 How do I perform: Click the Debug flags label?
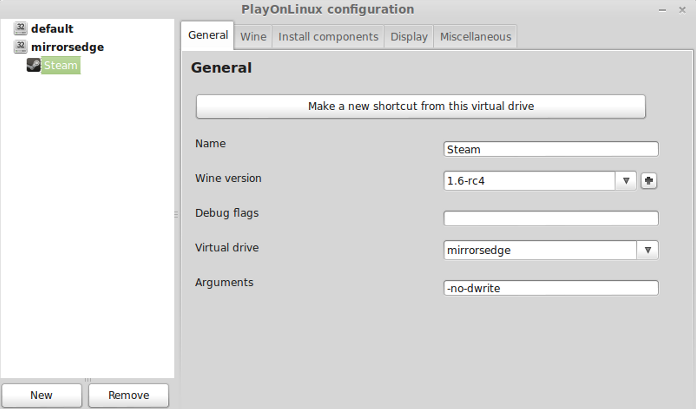point(227,213)
